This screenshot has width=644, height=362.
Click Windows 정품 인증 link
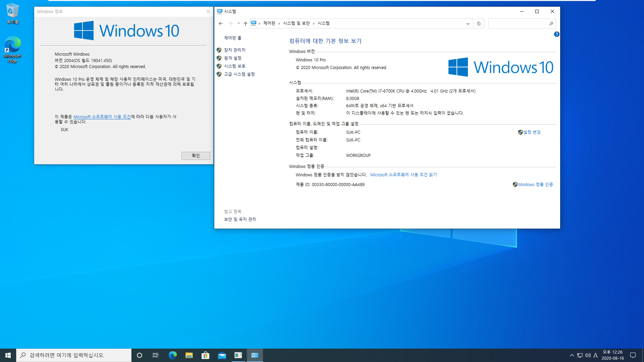pos(535,184)
